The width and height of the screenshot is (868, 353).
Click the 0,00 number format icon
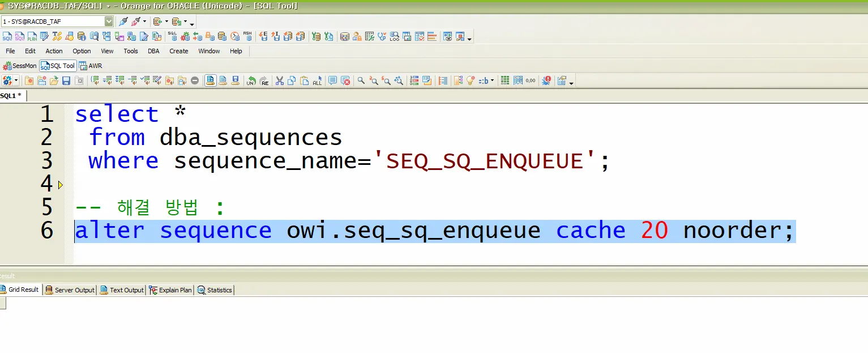[531, 81]
